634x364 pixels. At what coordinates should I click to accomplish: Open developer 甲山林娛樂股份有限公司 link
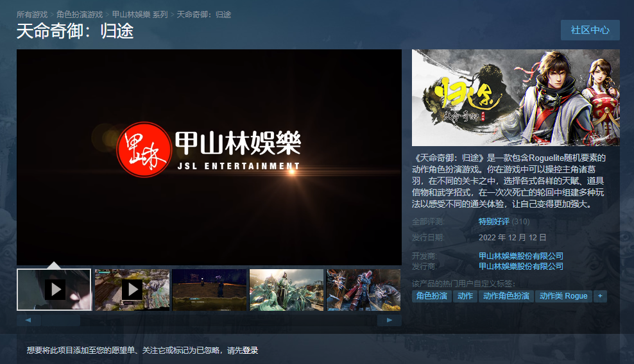[520, 256]
